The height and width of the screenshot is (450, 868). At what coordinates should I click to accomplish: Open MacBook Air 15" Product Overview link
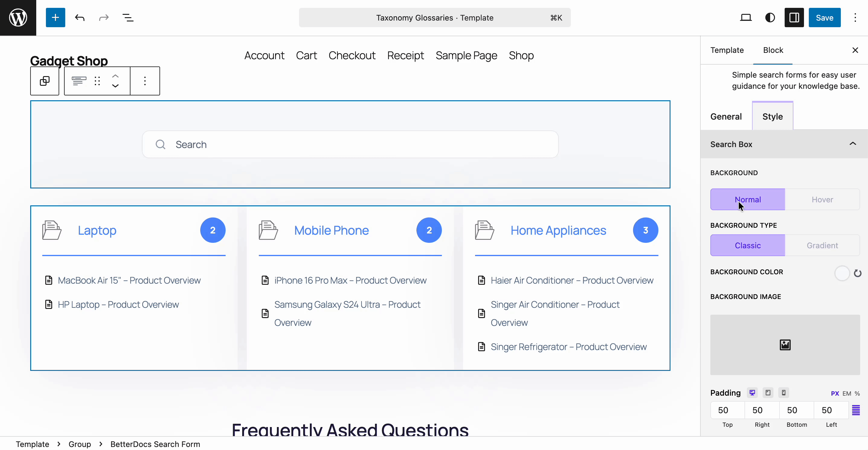coord(129,280)
